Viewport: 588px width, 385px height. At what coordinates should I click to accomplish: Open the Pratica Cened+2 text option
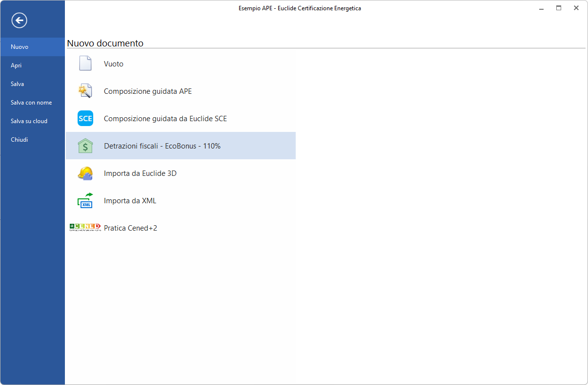click(130, 228)
